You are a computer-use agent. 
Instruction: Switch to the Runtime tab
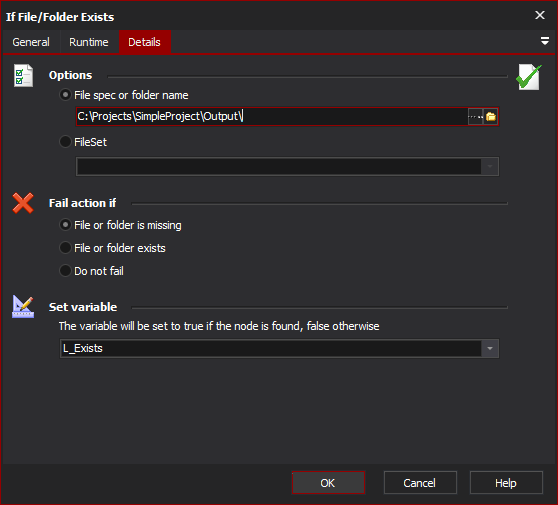point(89,42)
